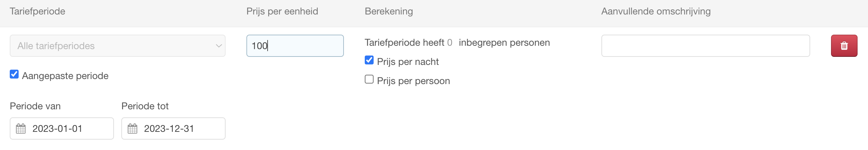Focus the Prijs per eenheid field showing 100
Viewport: 868px width, 150px height.
(295, 45)
